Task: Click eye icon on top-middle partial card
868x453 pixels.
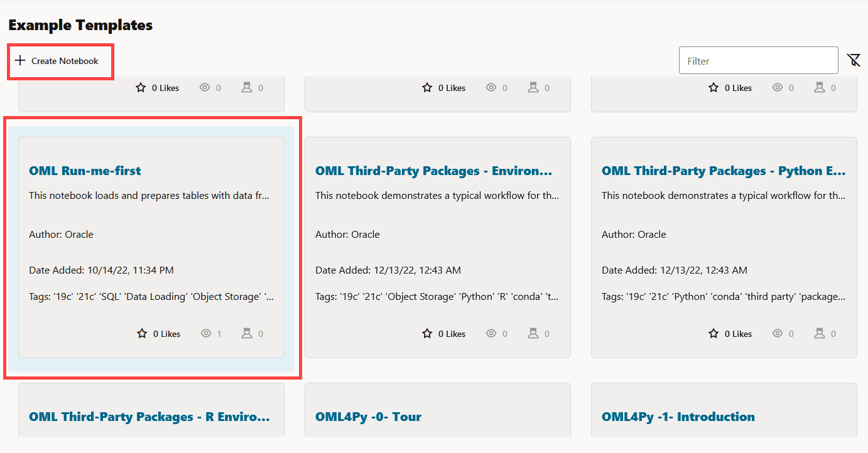Action: (491, 88)
